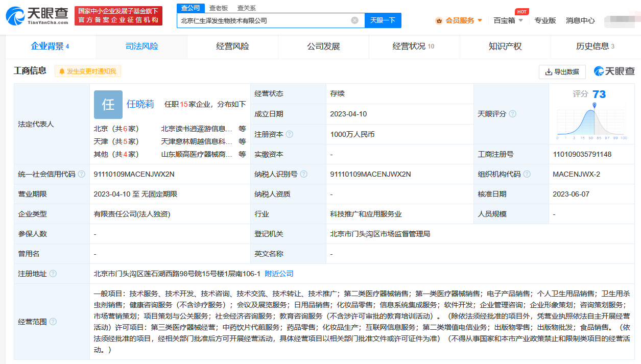Viewport: 641px width, 364px height.
Task: Click the 天津（共5家） region text
Action: tap(116, 141)
